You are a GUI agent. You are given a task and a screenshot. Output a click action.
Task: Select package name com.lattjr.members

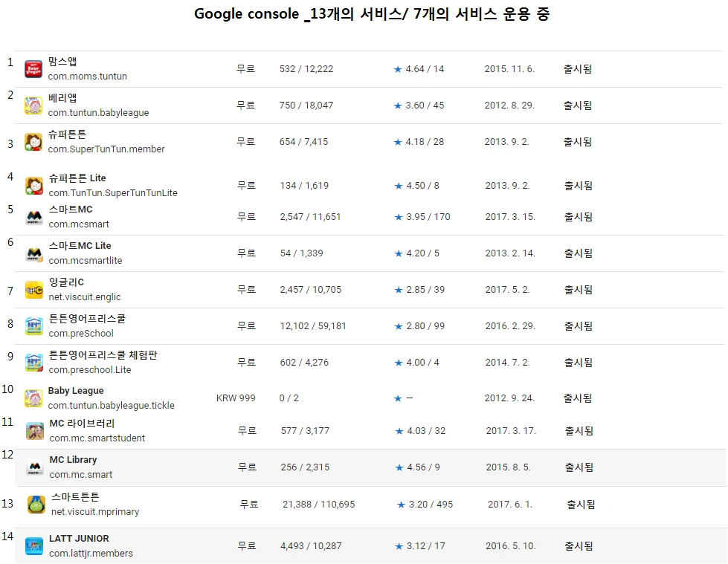tap(91, 554)
